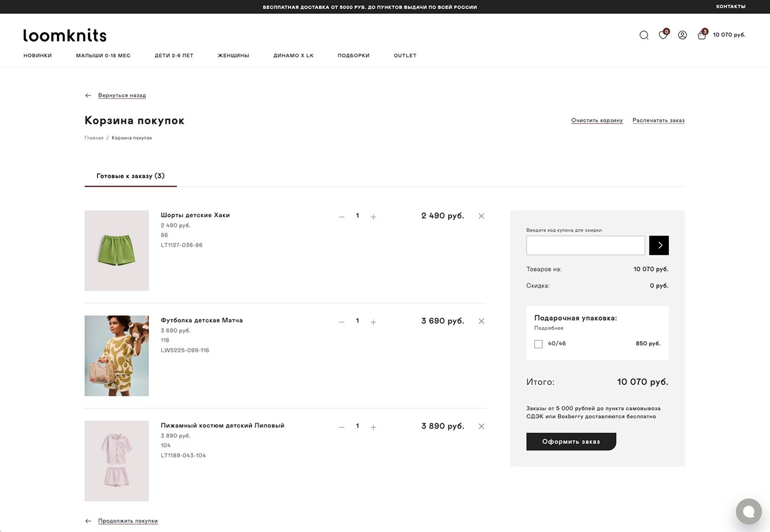Click the Очистить корзину link
This screenshot has width=770, height=532.
pyautogui.click(x=596, y=121)
